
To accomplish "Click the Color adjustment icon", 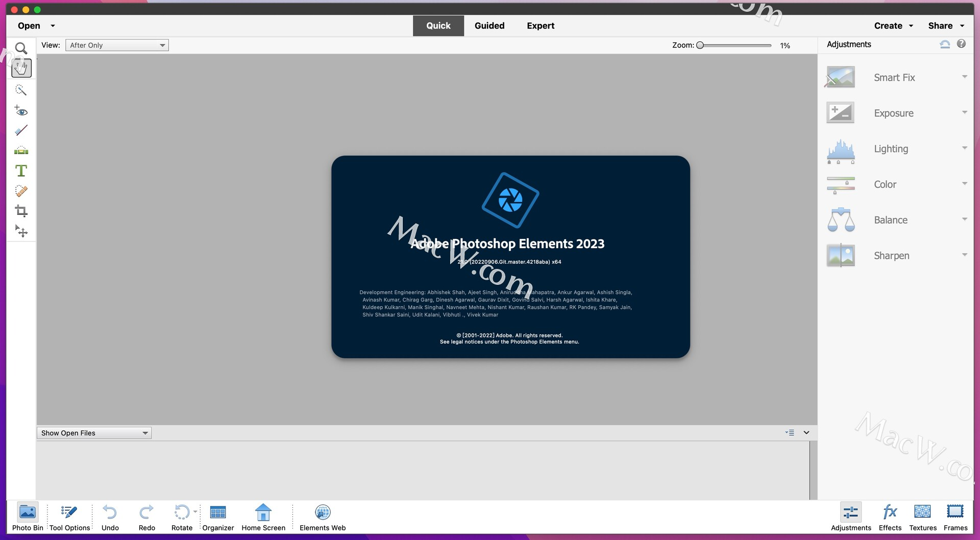I will tap(840, 185).
